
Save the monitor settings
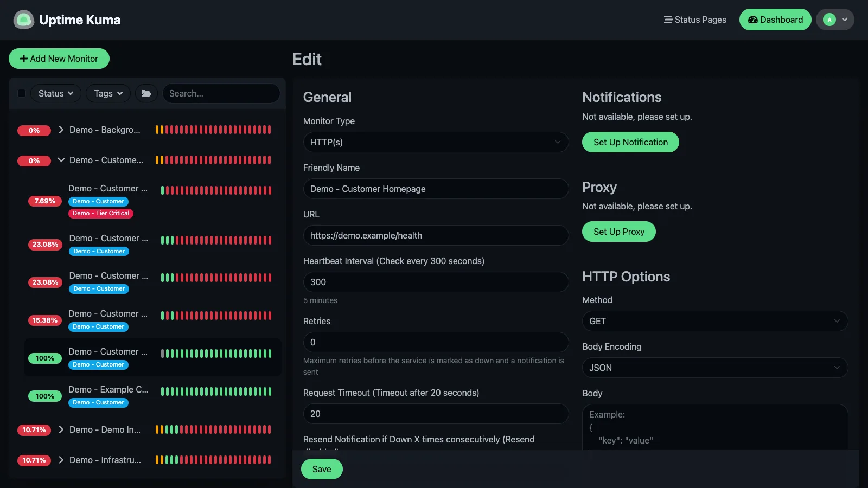[x=322, y=469]
